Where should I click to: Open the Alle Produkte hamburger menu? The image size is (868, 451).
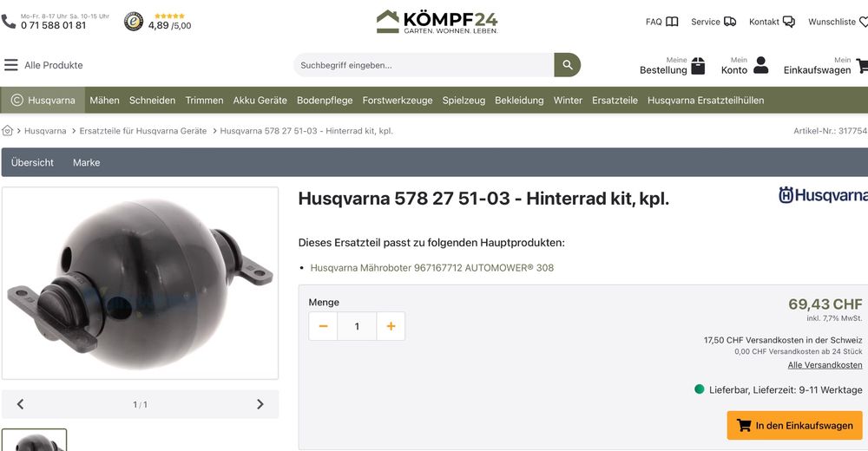tap(11, 65)
